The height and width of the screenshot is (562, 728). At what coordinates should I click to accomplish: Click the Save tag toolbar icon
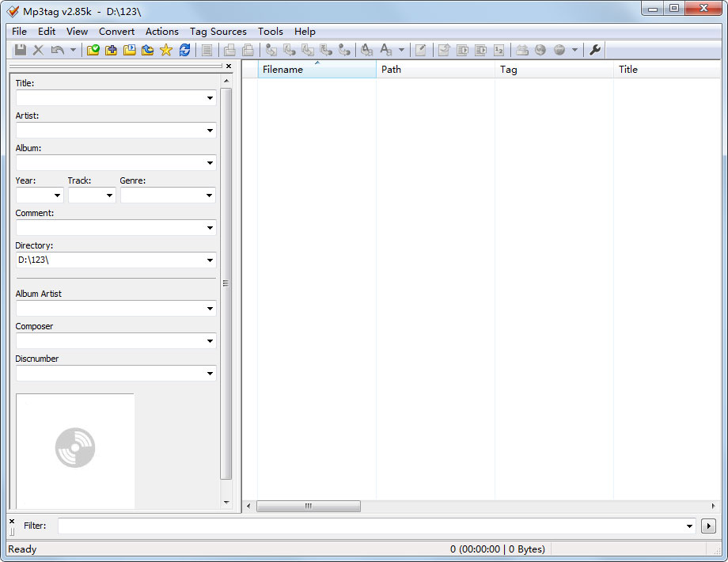click(x=21, y=50)
